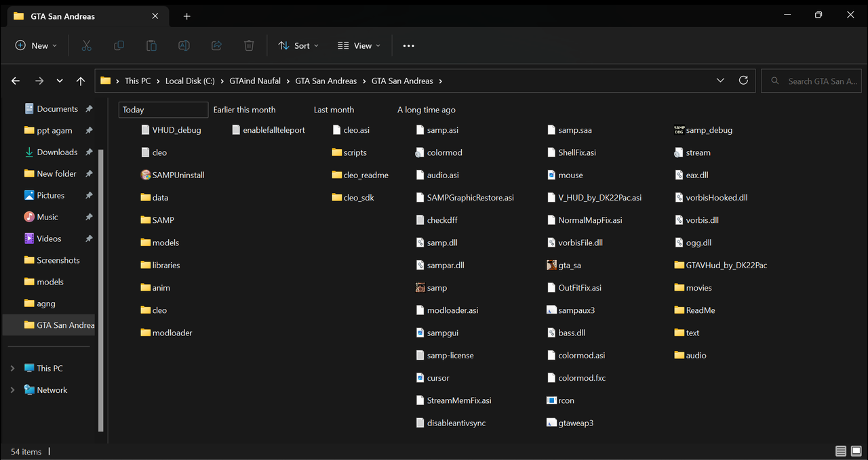Select the V_HUD_by_DK22Pac.asi file
Screen dimensions: 868x460
tap(594, 197)
